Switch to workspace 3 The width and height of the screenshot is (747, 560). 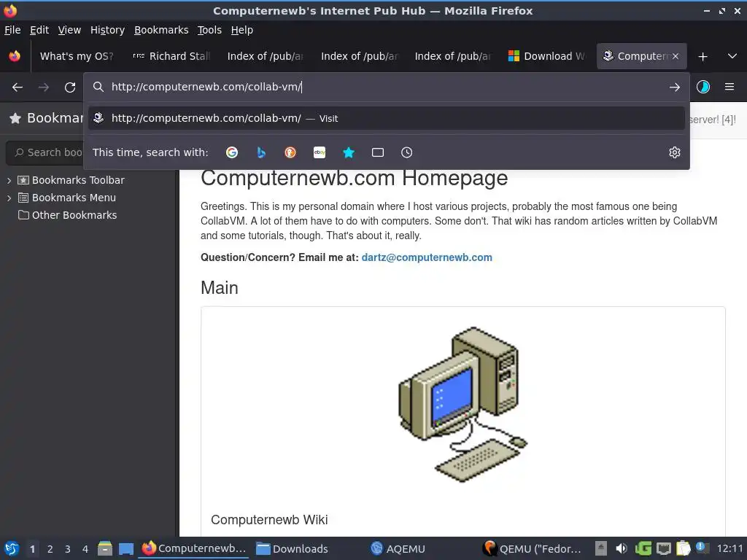68,549
